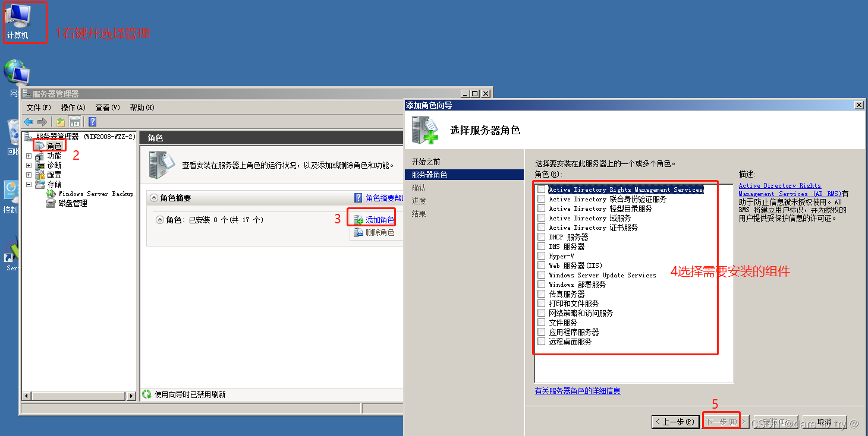Click the Forward arrow in Server Manager toolbar
The height and width of the screenshot is (436, 868).
[x=42, y=122]
